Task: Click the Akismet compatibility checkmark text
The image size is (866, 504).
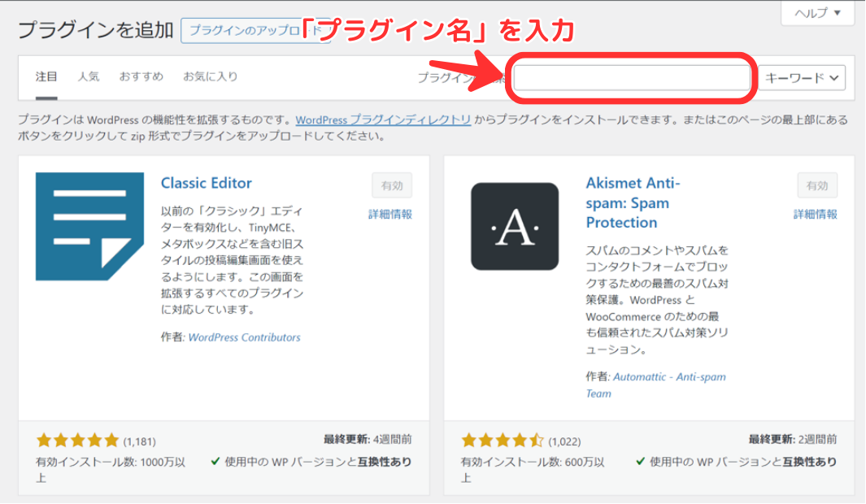Action: pos(737,462)
